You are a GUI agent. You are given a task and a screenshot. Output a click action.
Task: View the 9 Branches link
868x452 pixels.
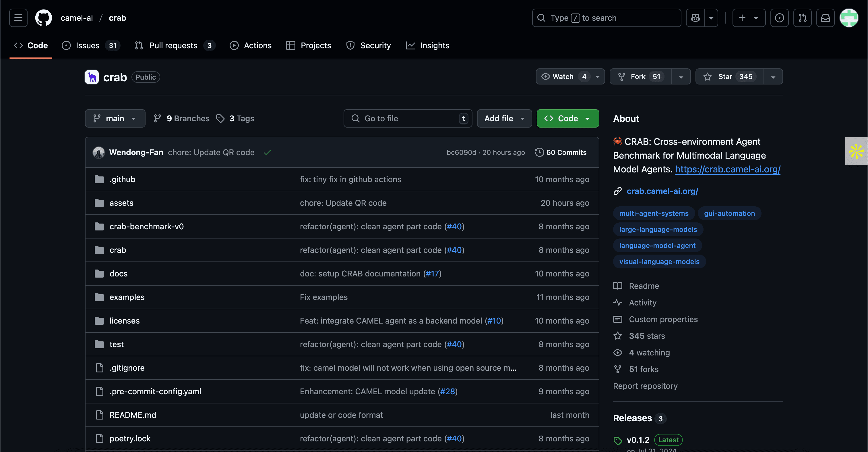(x=181, y=118)
